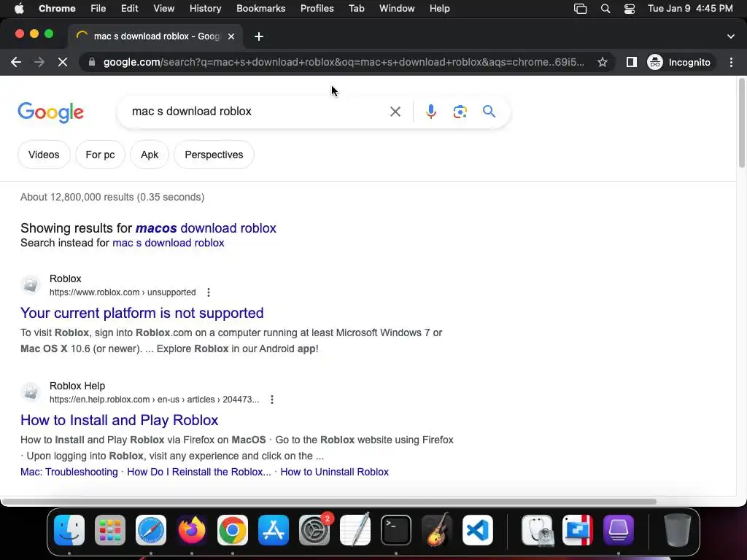Screen dimensions: 747x560
Task: Go back to the previous page
Action: coord(16,63)
